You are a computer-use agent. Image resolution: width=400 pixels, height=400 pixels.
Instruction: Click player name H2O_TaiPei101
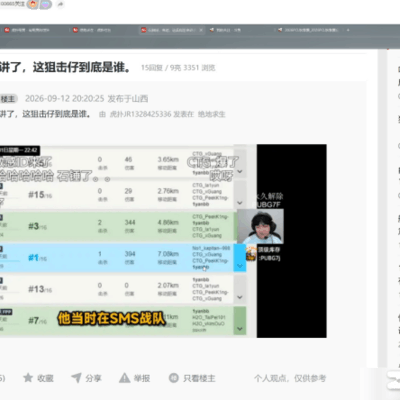(209, 317)
